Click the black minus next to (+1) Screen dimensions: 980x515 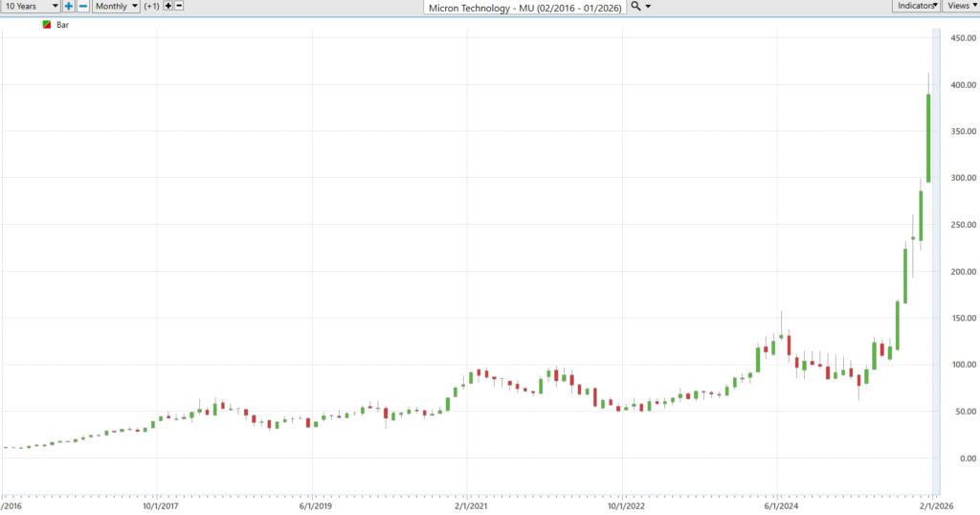coord(180,6)
